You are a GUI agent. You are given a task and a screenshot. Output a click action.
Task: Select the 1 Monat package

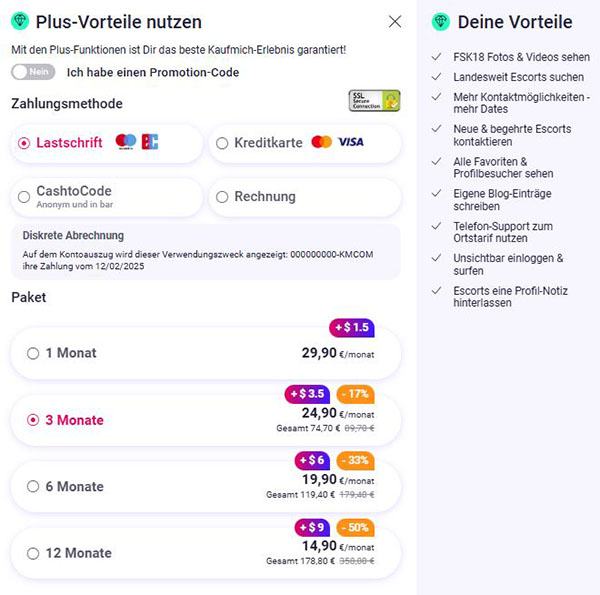[206, 353]
